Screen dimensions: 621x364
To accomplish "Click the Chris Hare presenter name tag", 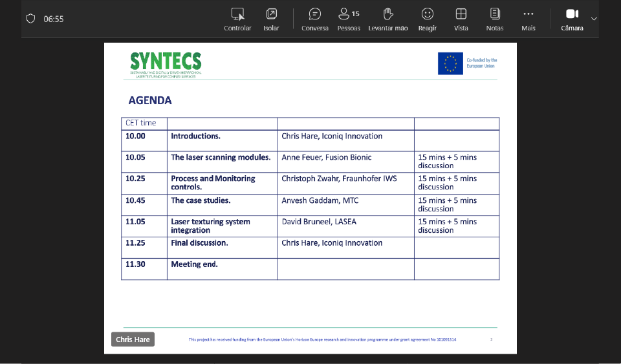I will coord(133,339).
